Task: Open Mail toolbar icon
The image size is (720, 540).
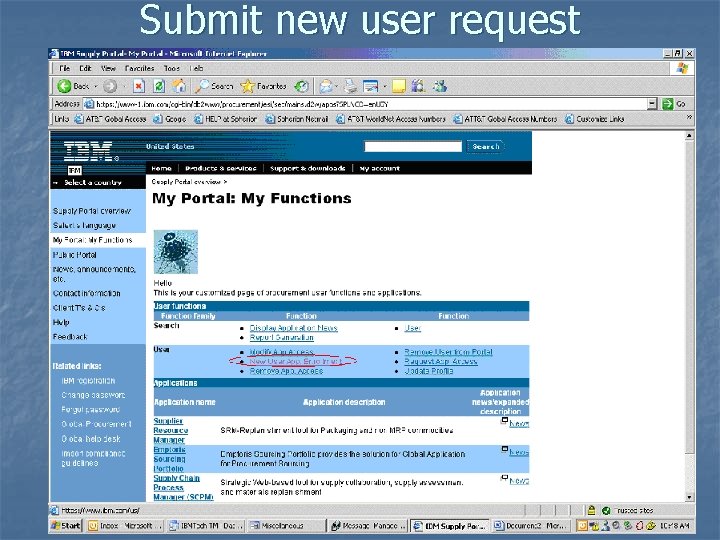Action: coord(326,86)
